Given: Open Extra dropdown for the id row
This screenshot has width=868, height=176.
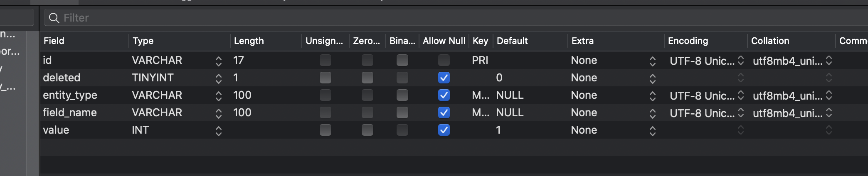Looking at the screenshot, I should pyautogui.click(x=652, y=61).
